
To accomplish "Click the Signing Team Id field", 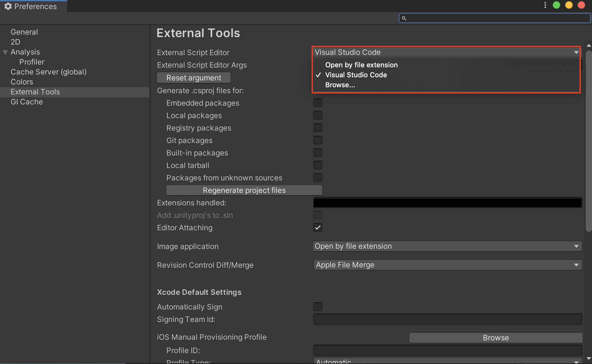I will tap(447, 319).
